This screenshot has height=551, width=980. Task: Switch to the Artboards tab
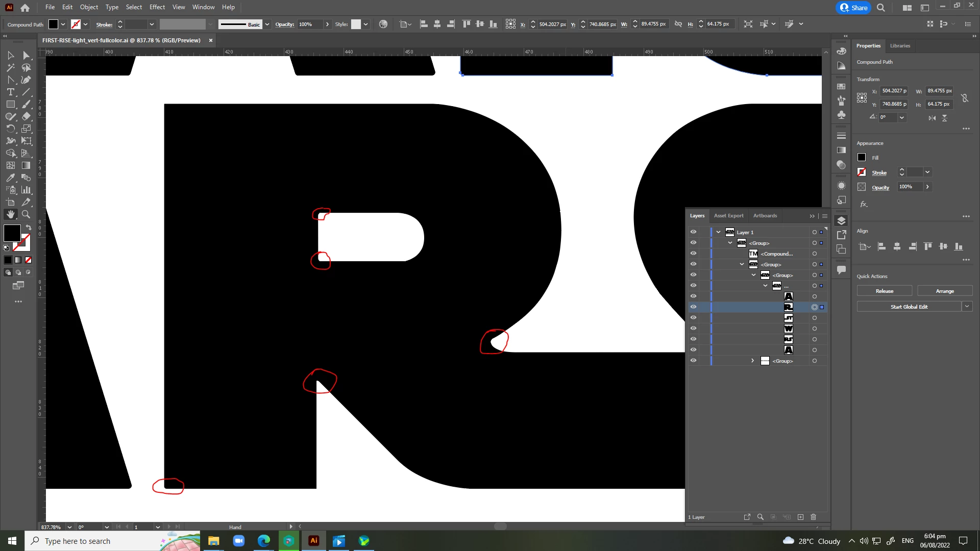click(x=765, y=215)
